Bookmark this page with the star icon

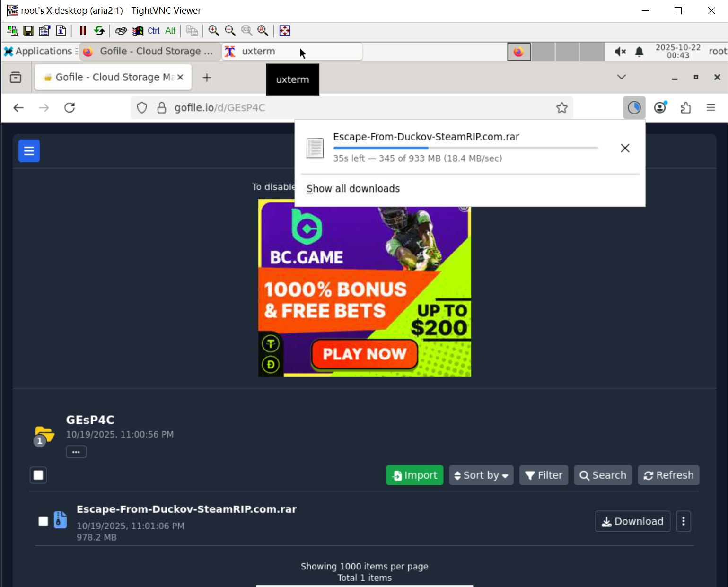pos(561,108)
